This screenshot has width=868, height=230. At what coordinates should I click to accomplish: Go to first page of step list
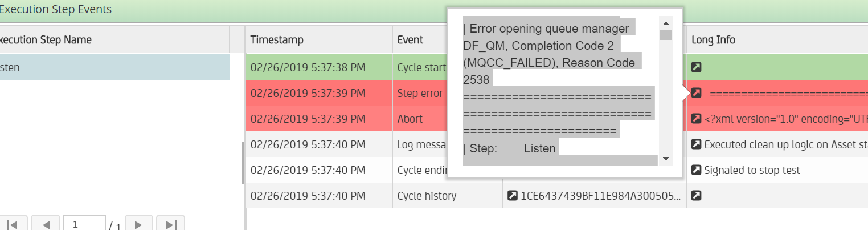(x=12, y=225)
